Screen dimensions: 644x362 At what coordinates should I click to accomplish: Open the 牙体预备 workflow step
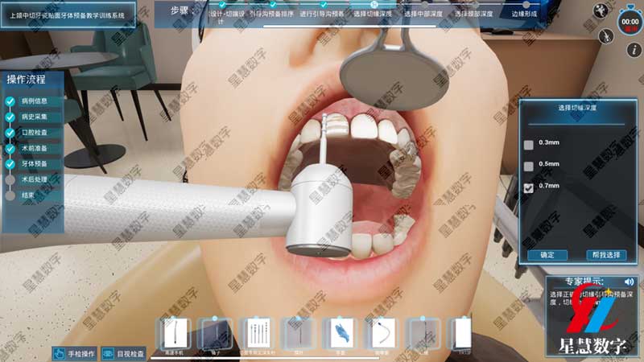click(x=35, y=164)
